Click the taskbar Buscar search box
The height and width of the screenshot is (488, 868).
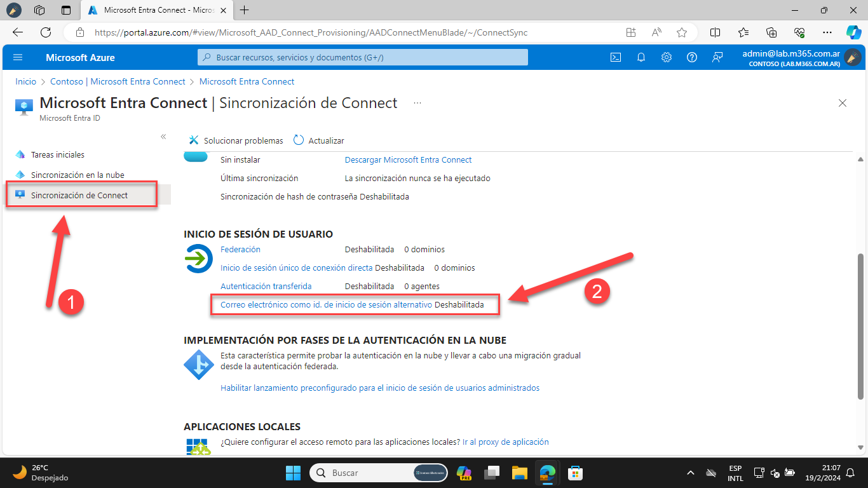point(379,473)
